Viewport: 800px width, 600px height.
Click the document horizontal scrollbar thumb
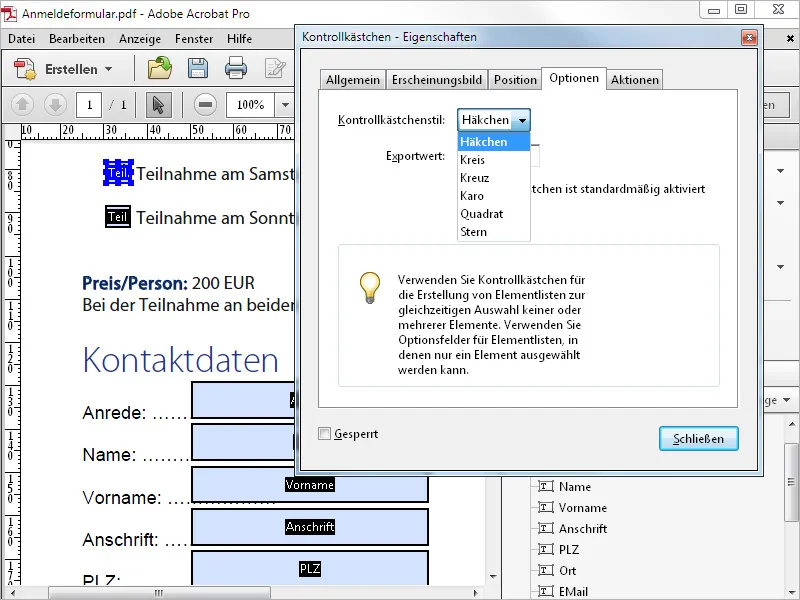[160, 593]
